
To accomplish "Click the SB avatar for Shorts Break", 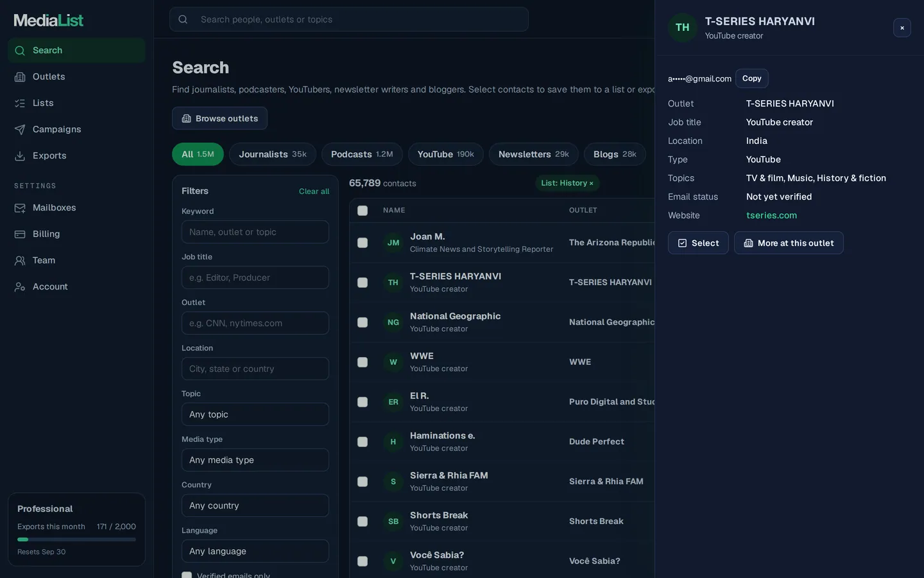I will pyautogui.click(x=393, y=521).
